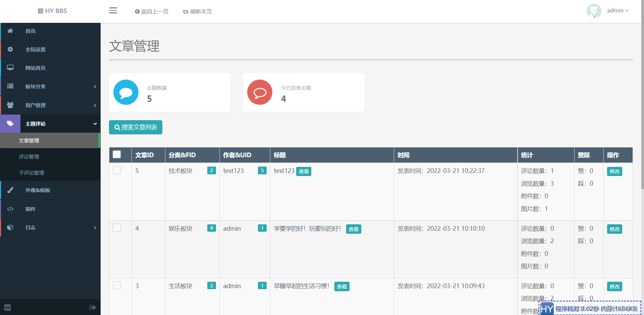Viewport: 644px width, 315px height.
Task: Click the users icon for 用户管理
Action: pos(10,105)
